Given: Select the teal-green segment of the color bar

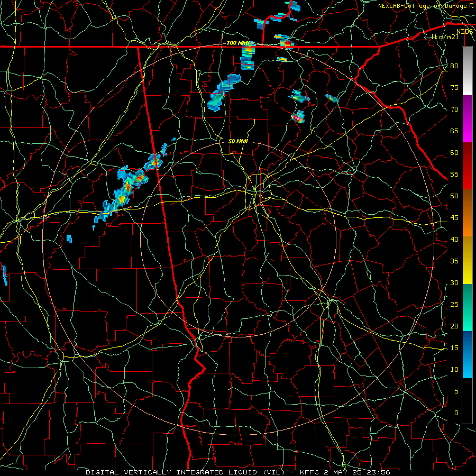Looking at the screenshot, I should coord(467,307).
